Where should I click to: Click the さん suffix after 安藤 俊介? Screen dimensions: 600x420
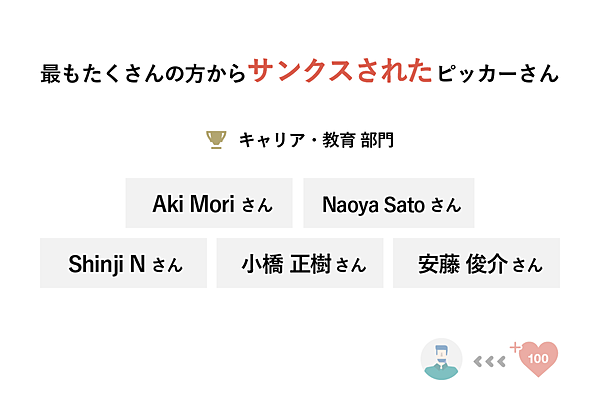click(x=527, y=266)
